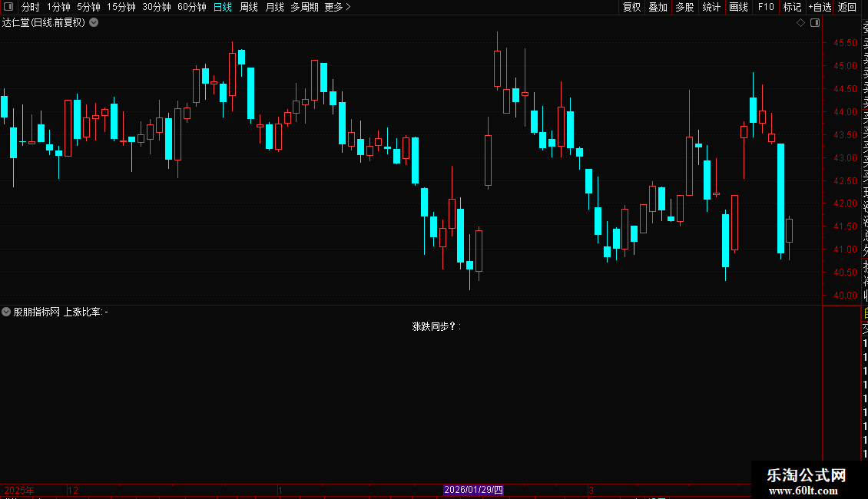The height and width of the screenshot is (499, 868).
Task: Open 多周期 multi-period view
Action: click(304, 7)
